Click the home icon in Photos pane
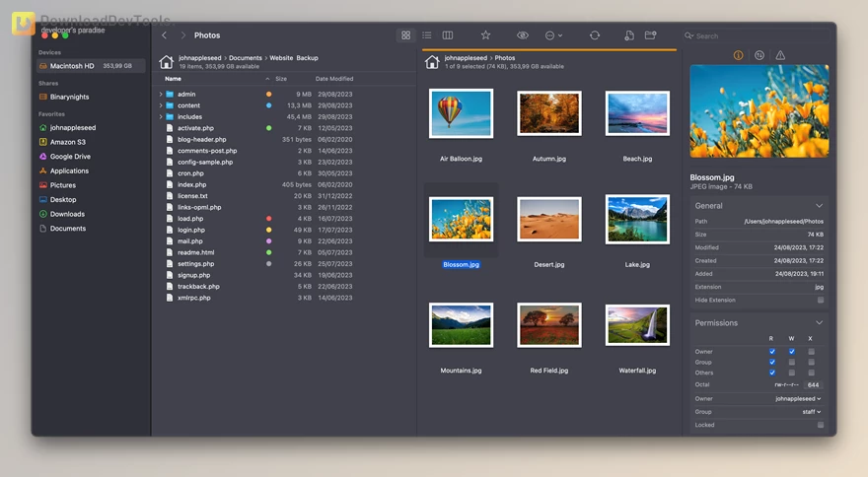 (x=431, y=62)
